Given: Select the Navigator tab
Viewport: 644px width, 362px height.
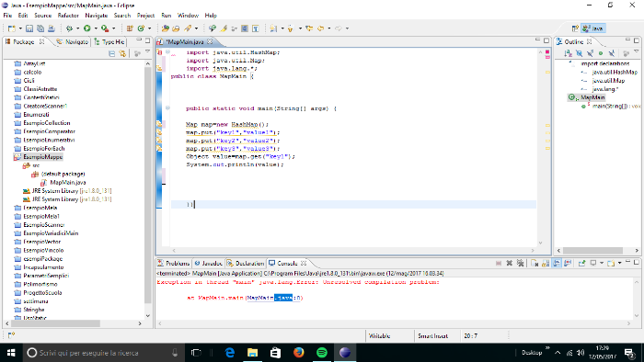Looking at the screenshot, I should click(x=73, y=42).
